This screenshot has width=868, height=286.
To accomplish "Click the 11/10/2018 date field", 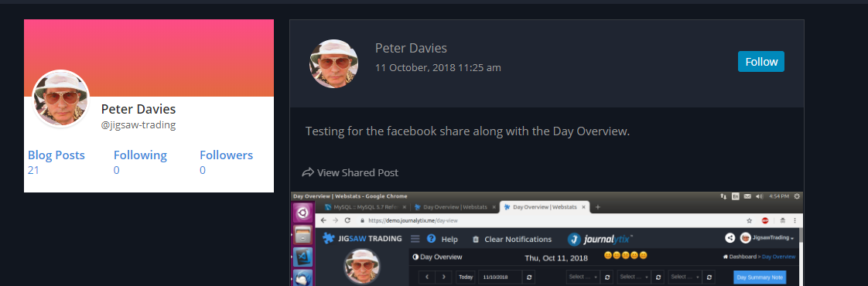I will tap(501, 277).
